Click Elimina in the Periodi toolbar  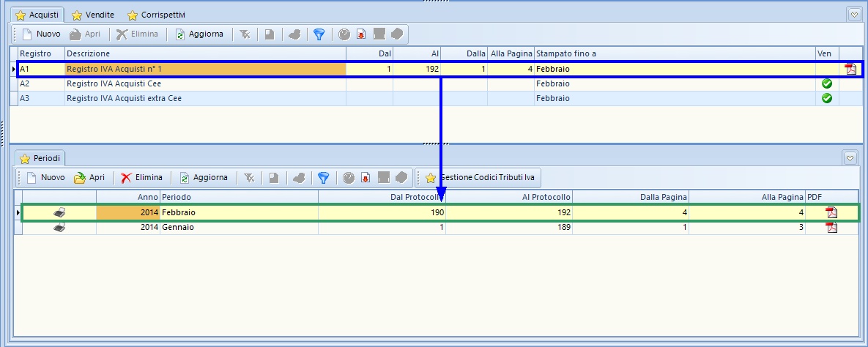click(141, 177)
